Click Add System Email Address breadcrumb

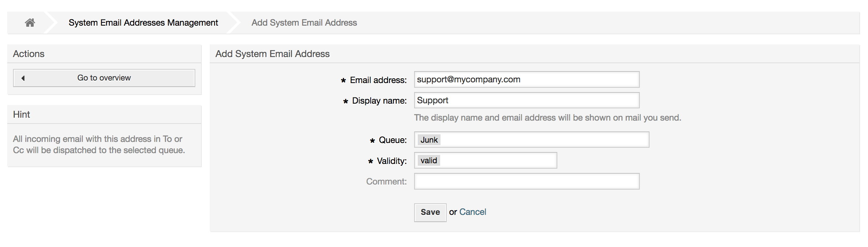tap(304, 22)
